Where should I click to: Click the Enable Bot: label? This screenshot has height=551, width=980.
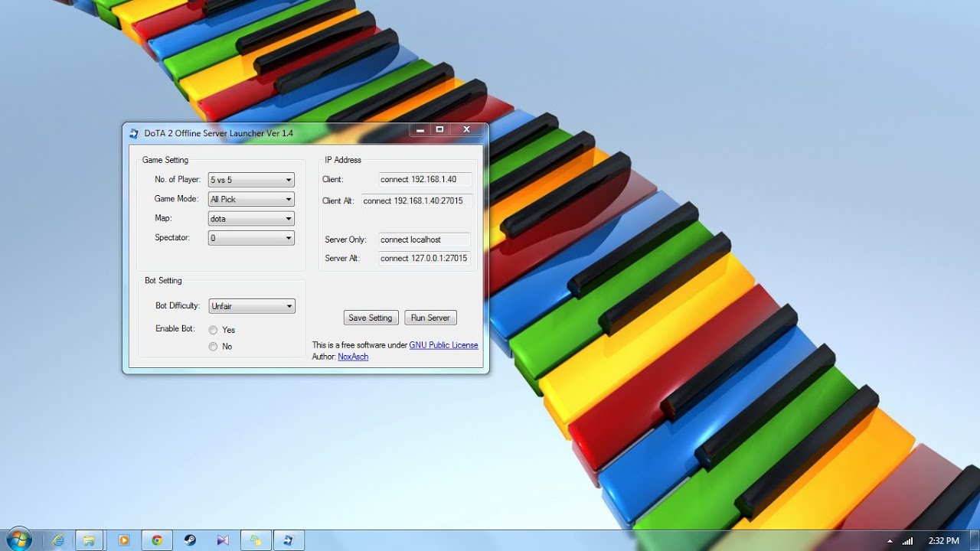pos(175,329)
